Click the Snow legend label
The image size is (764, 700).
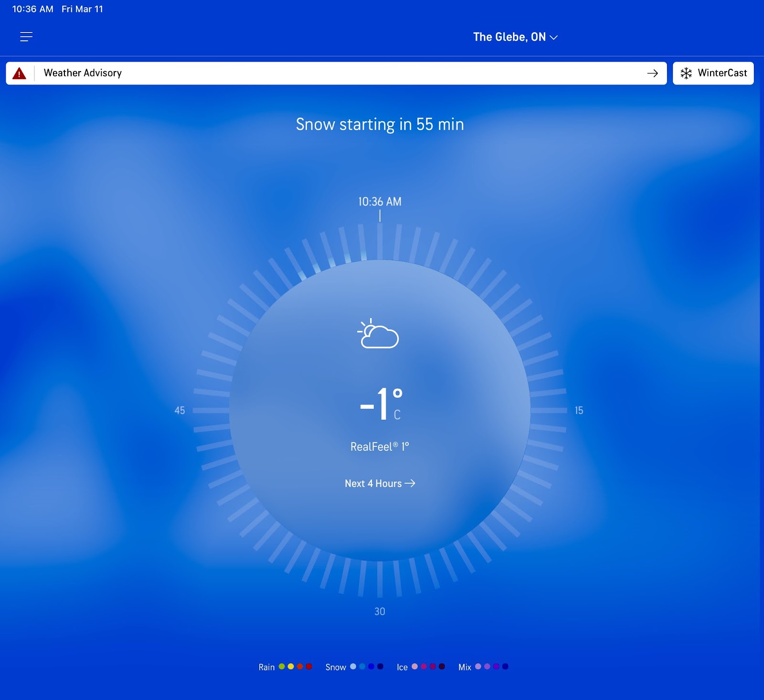pyautogui.click(x=336, y=667)
